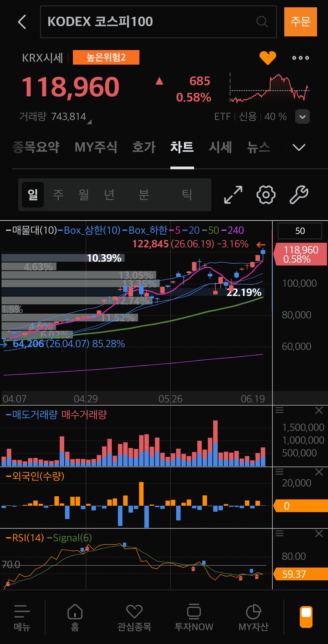The height and width of the screenshot is (644, 328).
Task: Switch to the MY주식 tab
Action: pyautogui.click(x=96, y=147)
